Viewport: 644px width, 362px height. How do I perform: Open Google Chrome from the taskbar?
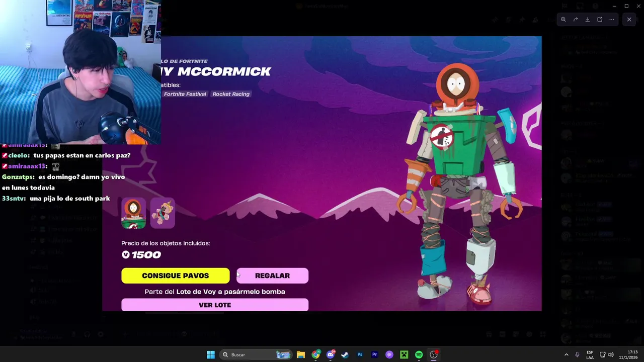(315, 354)
